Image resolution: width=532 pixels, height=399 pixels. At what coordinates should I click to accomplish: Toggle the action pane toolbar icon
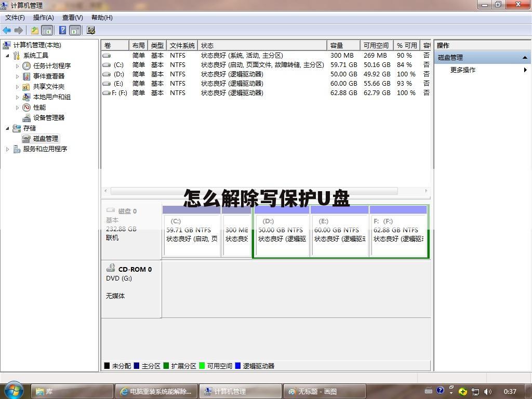(75, 30)
